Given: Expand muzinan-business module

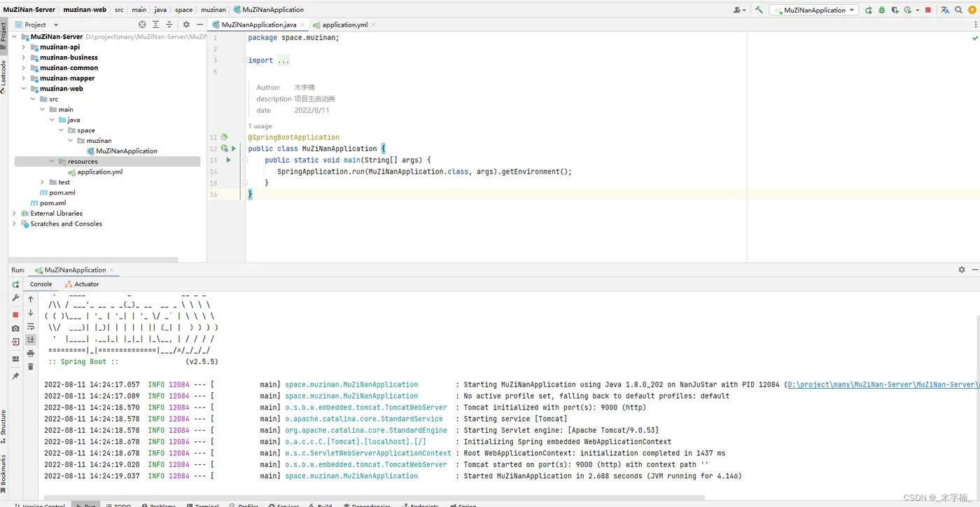Looking at the screenshot, I should pyautogui.click(x=23, y=57).
